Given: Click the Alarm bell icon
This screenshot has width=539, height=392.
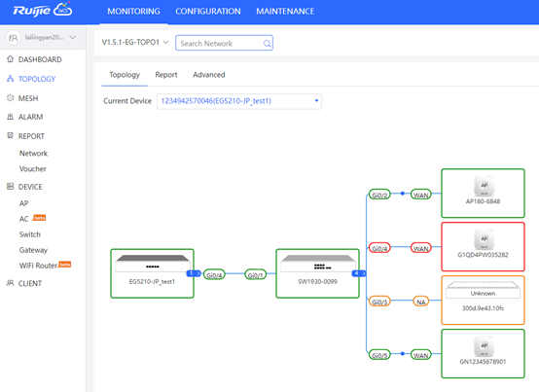Looking at the screenshot, I should (x=11, y=117).
